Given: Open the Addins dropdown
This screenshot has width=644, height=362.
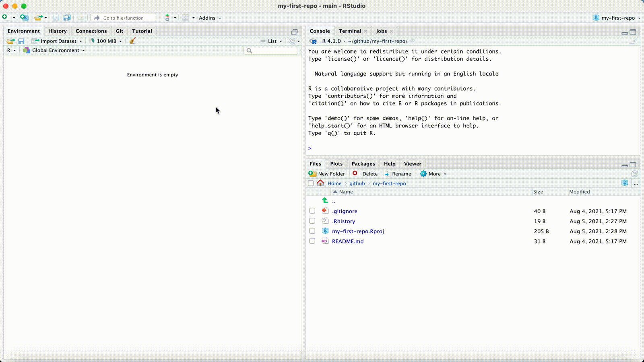Looking at the screenshot, I should (x=210, y=18).
